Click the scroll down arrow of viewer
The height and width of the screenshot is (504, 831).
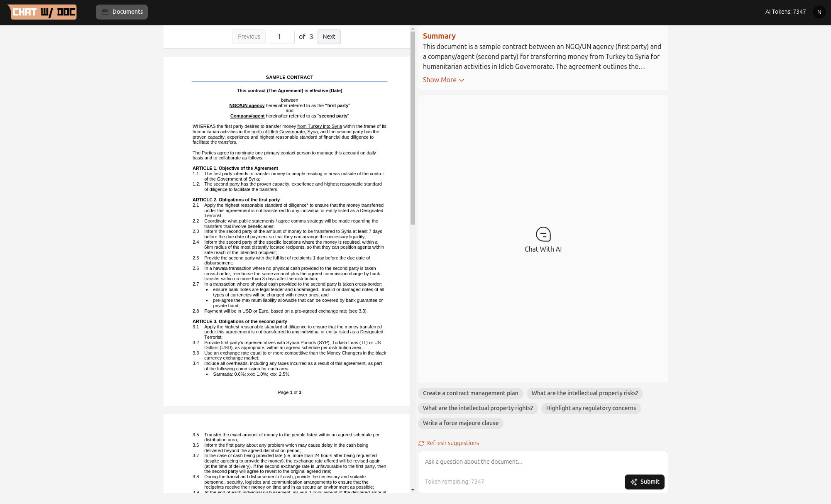[x=413, y=490]
